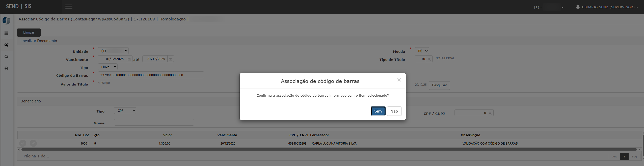This screenshot has width=644, height=166.
Task: Open calendar picker for start date 01/12/2025
Action: (x=129, y=59)
